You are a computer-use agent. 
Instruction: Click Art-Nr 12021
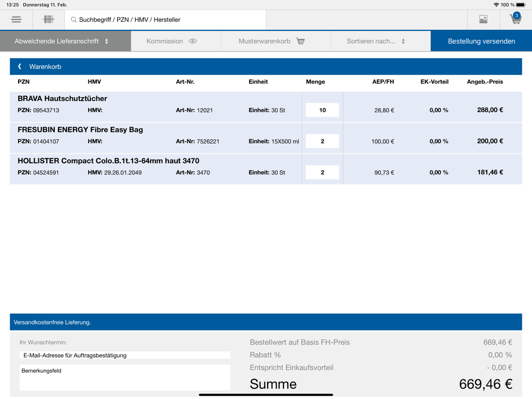194,110
